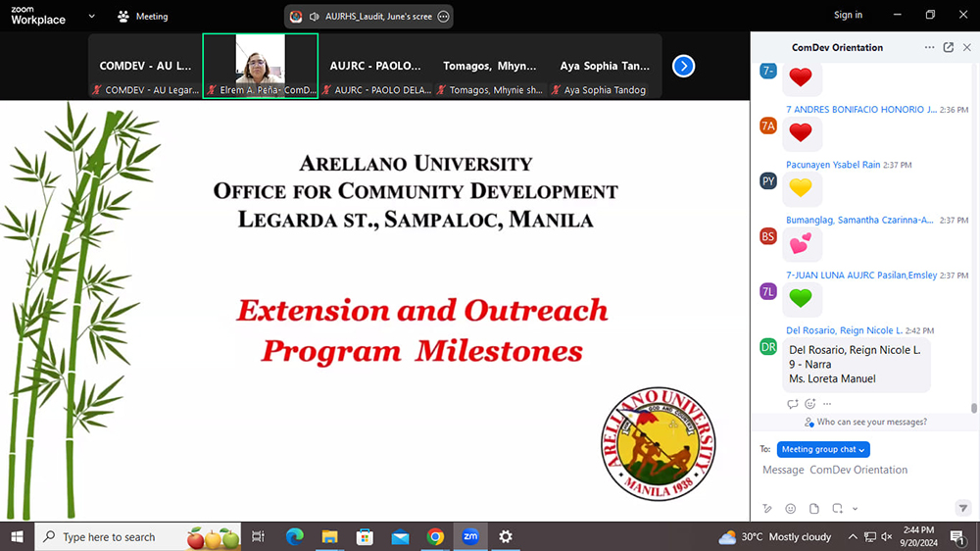Launch Microsoft Edge from the taskbar
This screenshot has width=980, height=551.
(x=294, y=536)
